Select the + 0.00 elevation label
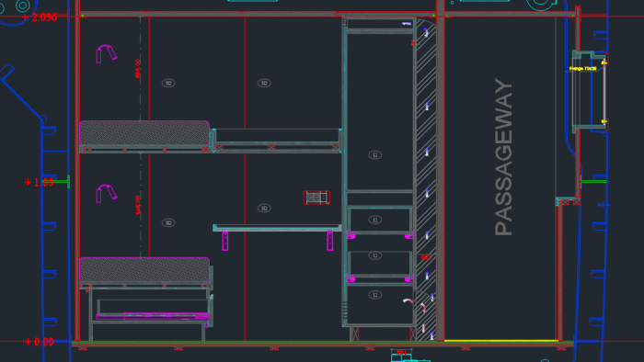644x362 pixels. [39, 342]
